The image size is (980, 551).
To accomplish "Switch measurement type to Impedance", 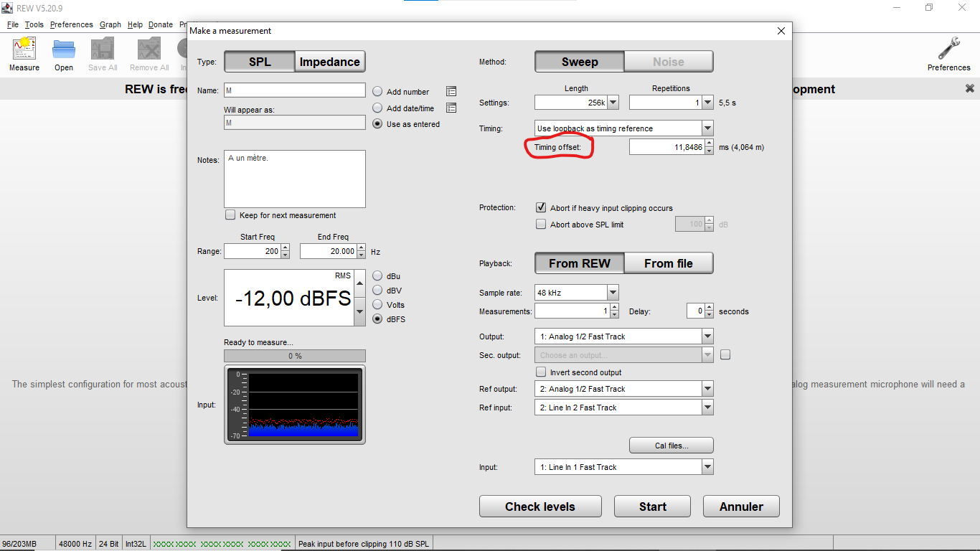I will [330, 62].
